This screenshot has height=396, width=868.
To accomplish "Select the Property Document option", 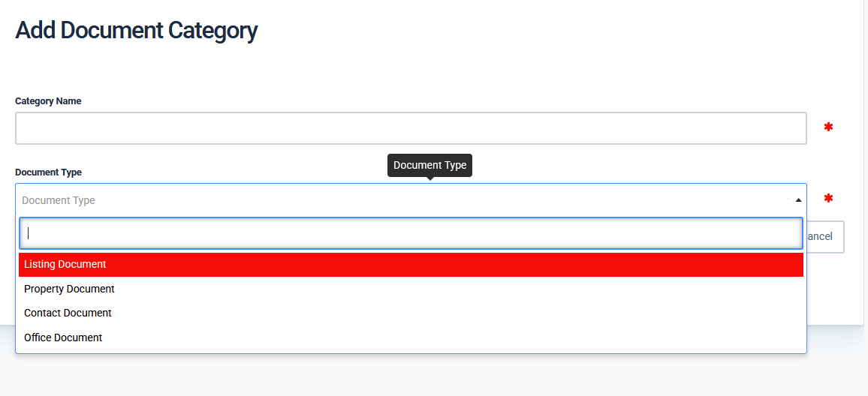I will tap(69, 289).
